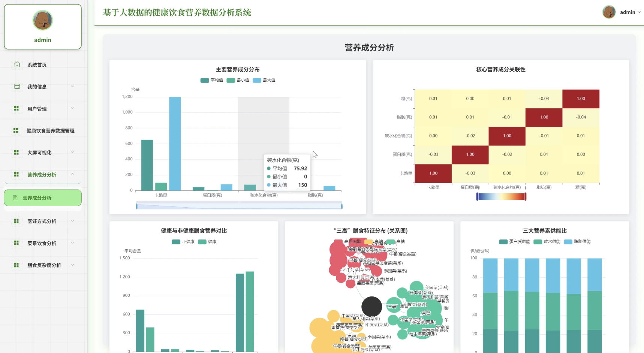The height and width of the screenshot is (353, 644).
Task: Click the 主要营养成分分布 chart title
Action: click(238, 69)
